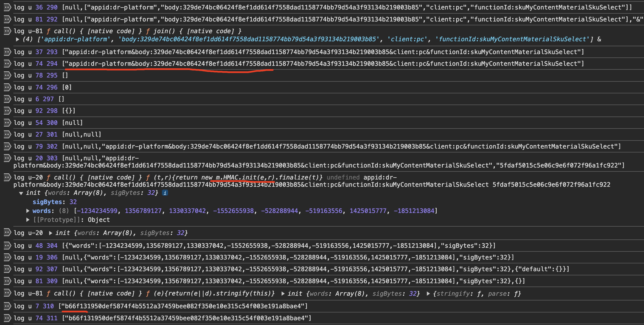Screen dimensions: 644x325
Task: Click the logpoint icon on the 'log u 54 300' row
Action: point(7,123)
